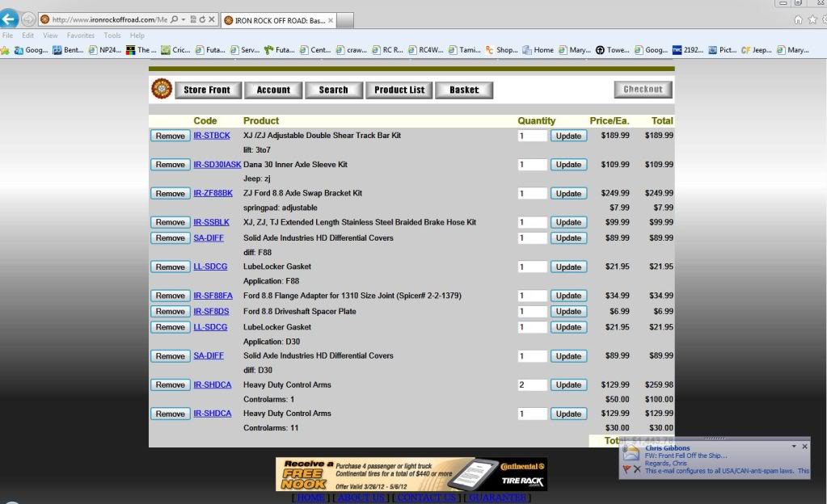The width and height of the screenshot is (827, 504).
Task: Open the browser Home icon at top right
Action: click(798, 19)
